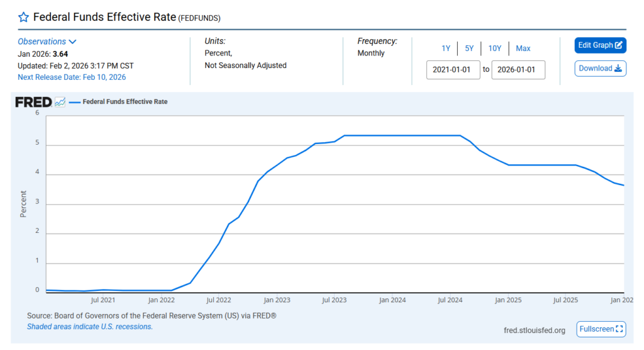
Task: Click the start date field 2021-01-01
Action: (x=453, y=70)
